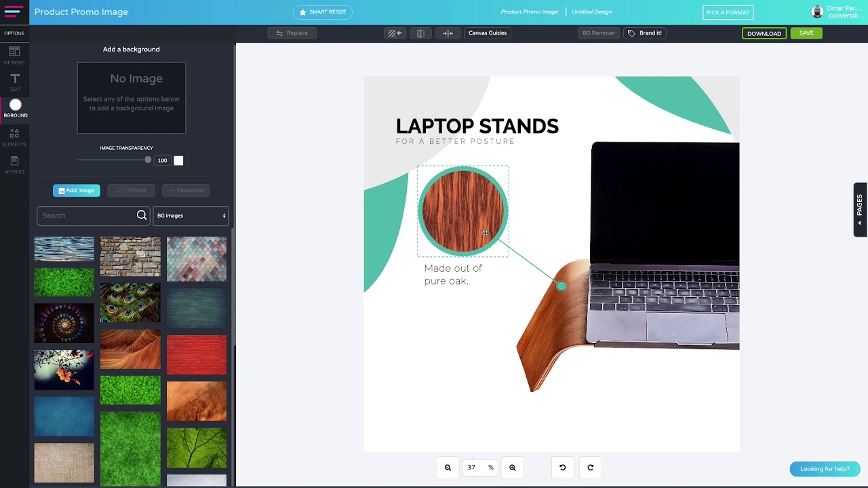Image resolution: width=868 pixels, height=488 pixels.
Task: Switch to the Options tab
Action: (x=14, y=33)
